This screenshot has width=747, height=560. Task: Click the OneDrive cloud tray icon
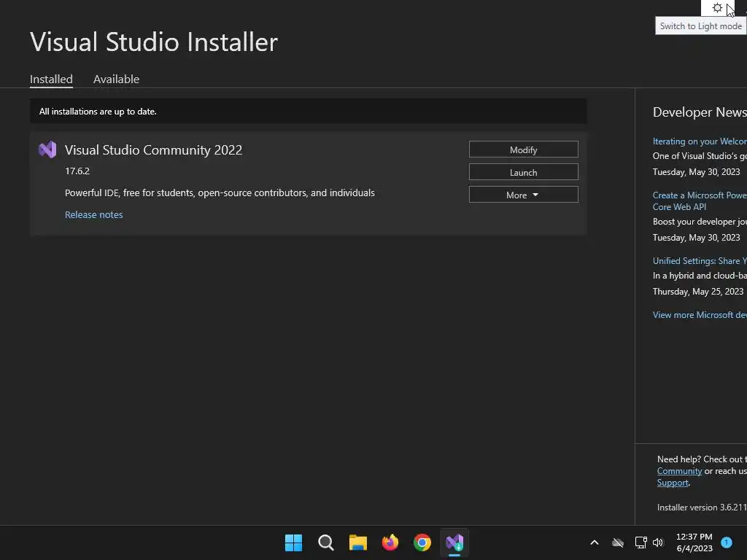point(618,542)
